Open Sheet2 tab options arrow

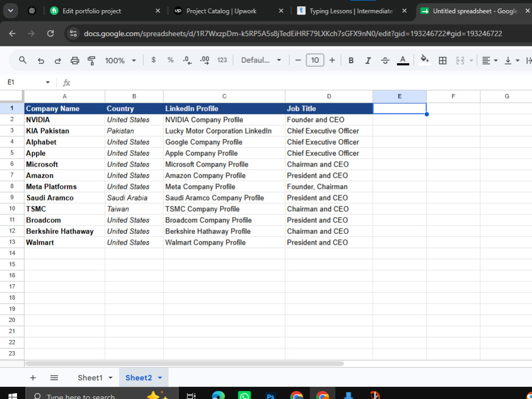click(160, 378)
